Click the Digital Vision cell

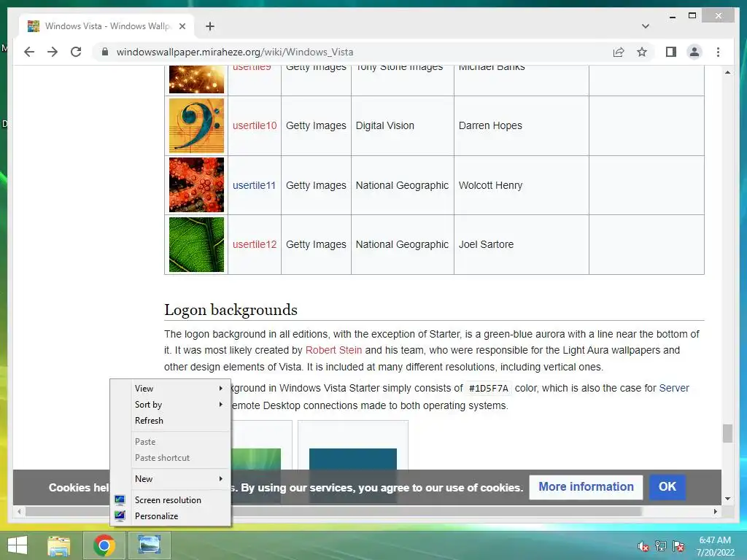tap(402, 125)
